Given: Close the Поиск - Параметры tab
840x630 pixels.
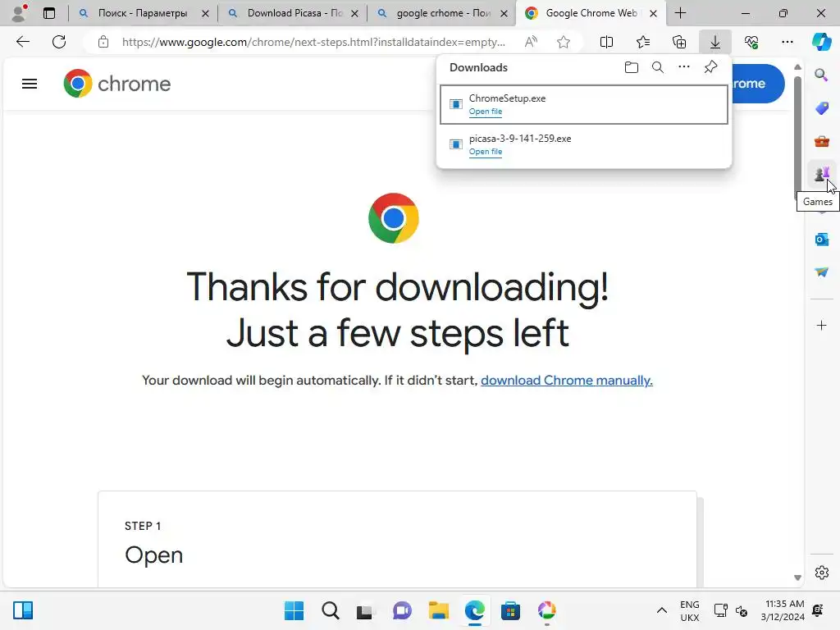Looking at the screenshot, I should 205,13.
